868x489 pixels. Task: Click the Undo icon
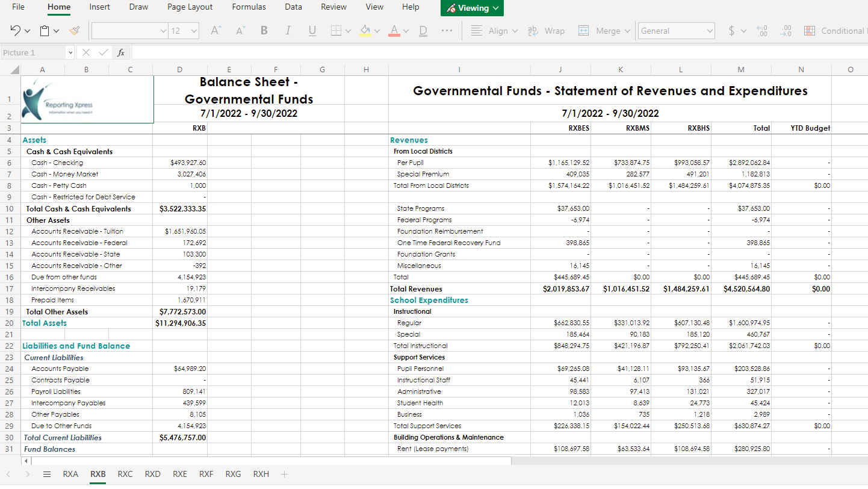pos(14,30)
